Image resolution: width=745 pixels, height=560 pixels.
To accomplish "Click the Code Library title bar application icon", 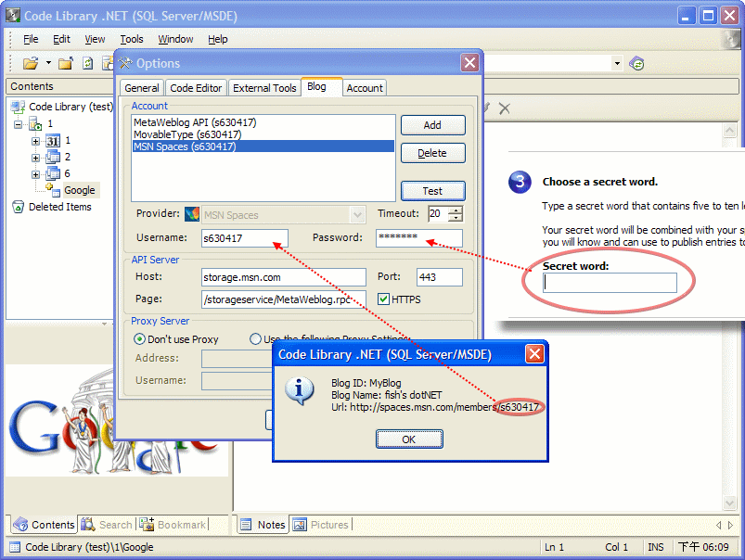I will tap(13, 15).
